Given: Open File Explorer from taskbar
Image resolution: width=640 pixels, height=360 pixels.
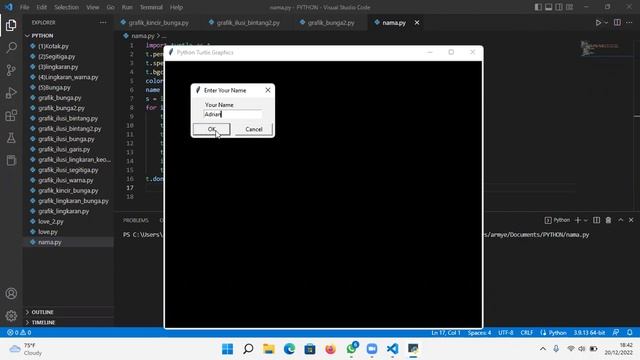Looking at the screenshot, I should 269,349.
